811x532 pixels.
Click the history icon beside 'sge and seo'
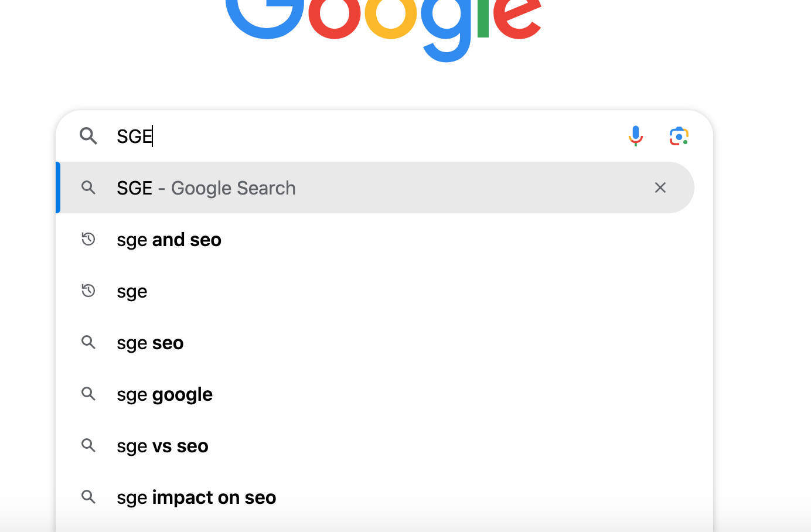(88, 238)
